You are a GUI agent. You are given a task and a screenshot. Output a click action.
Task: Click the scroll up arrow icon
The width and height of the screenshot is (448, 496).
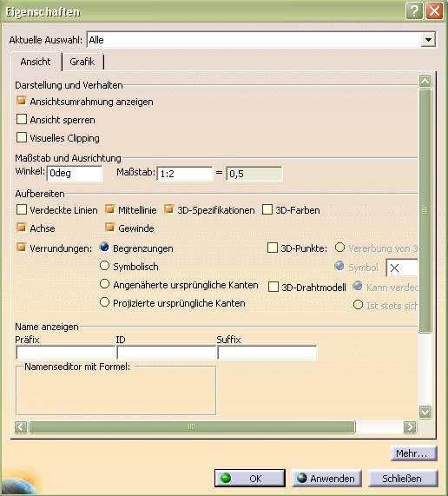425,82
